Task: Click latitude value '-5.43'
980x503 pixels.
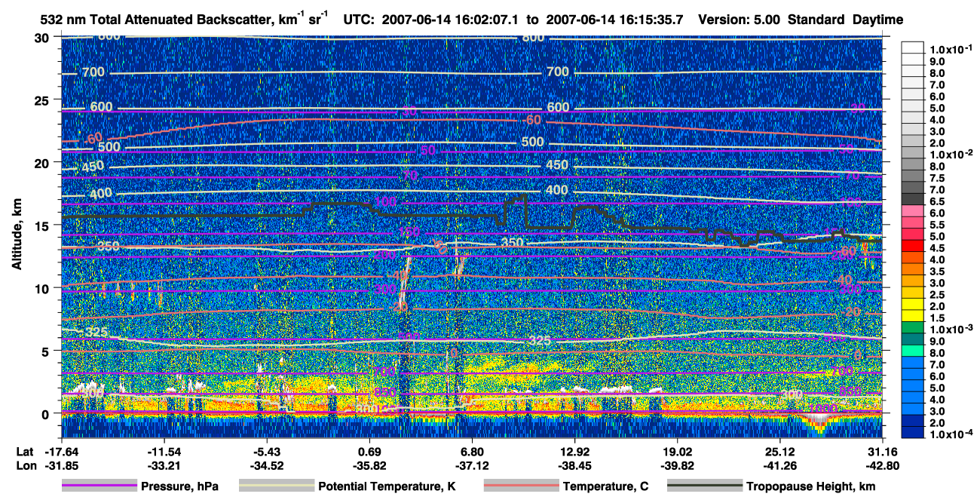Action: click(266, 451)
